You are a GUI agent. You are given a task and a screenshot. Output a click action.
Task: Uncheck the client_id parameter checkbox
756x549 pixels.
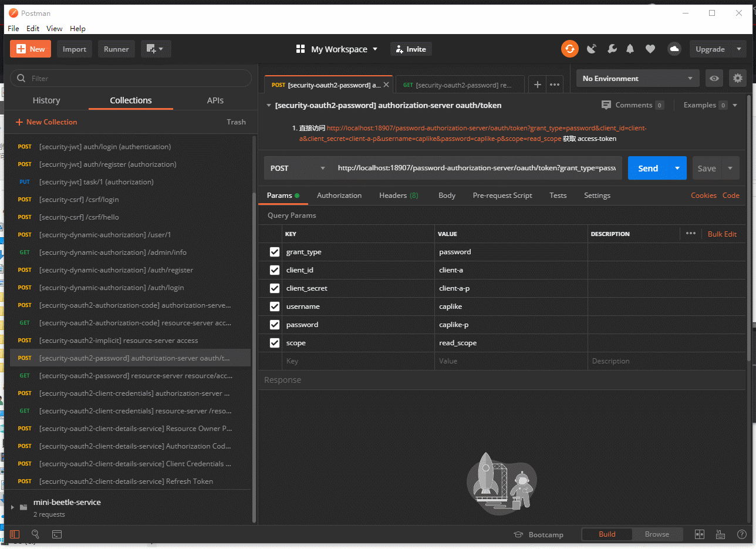[x=274, y=270]
